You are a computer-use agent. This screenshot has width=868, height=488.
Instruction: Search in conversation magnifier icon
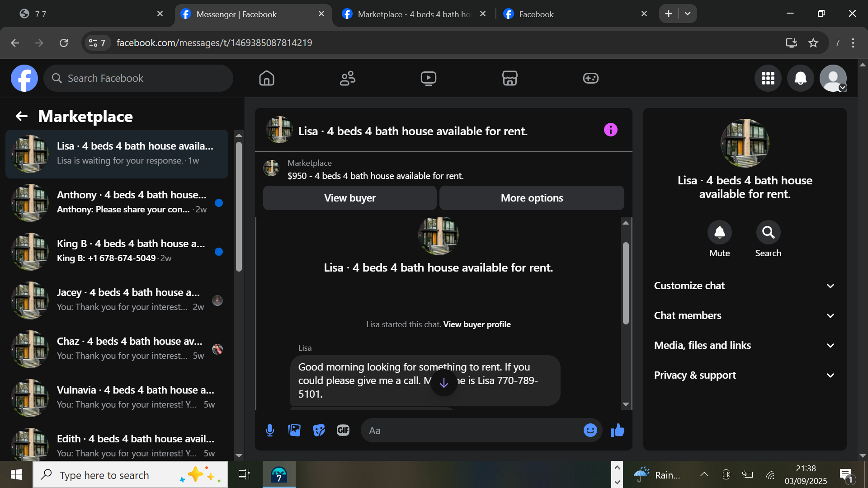pos(768,232)
